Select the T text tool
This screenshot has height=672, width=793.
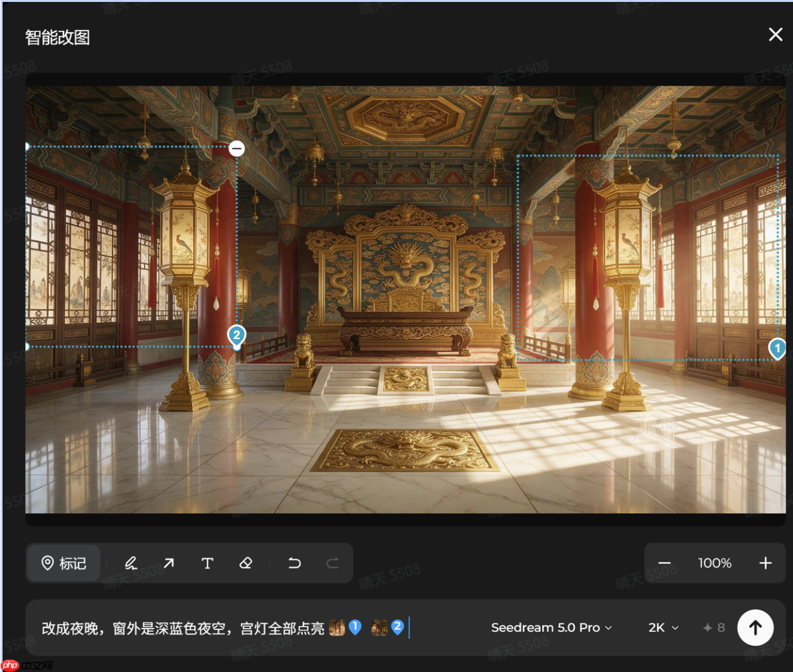[x=207, y=563]
